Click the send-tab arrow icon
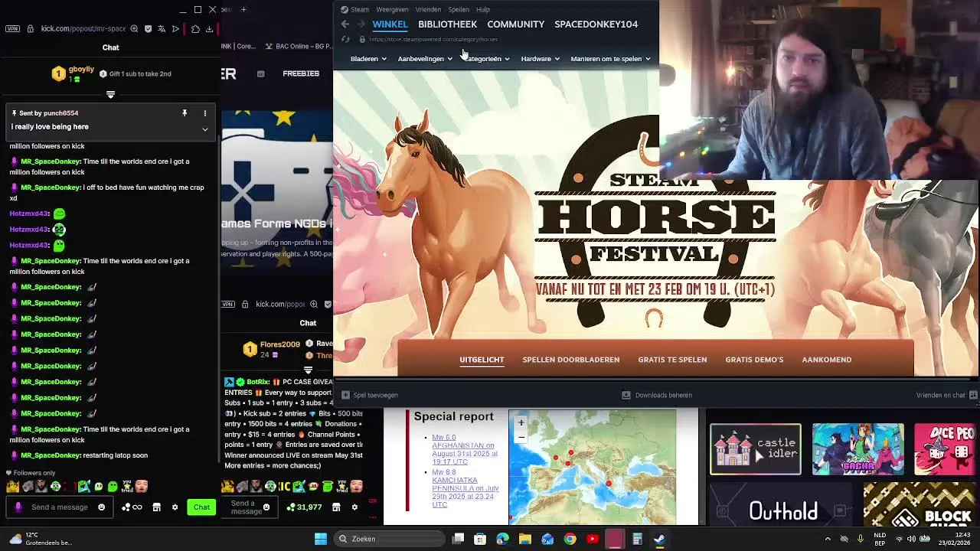Viewport: 980px width, 551px height. [x=175, y=29]
